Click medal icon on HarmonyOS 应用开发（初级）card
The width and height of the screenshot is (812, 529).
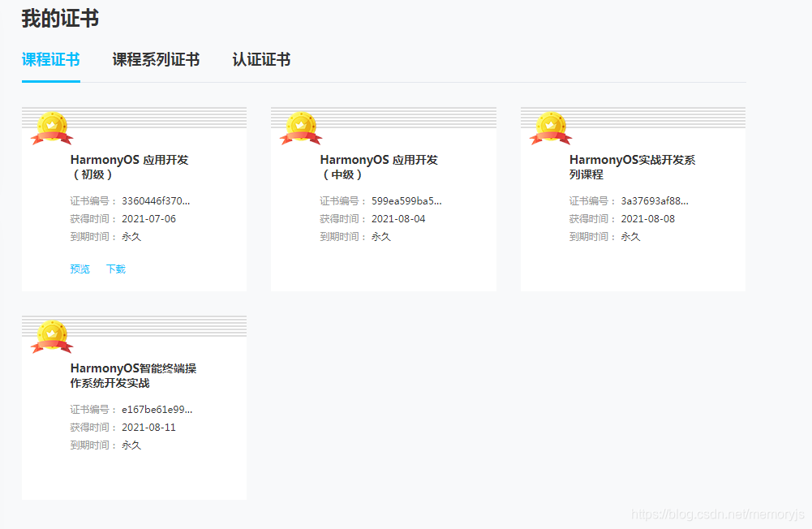point(52,128)
